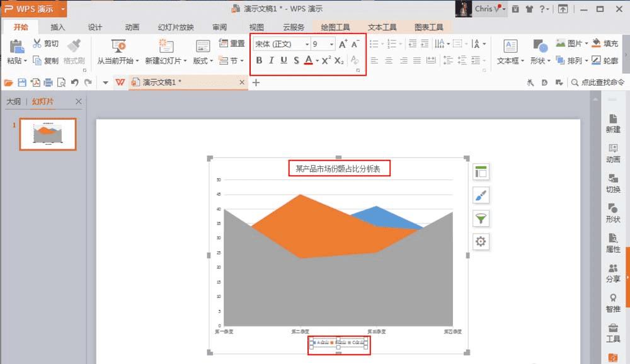Decrease font size with A- icon
The width and height of the screenshot is (630, 364).
tap(355, 44)
